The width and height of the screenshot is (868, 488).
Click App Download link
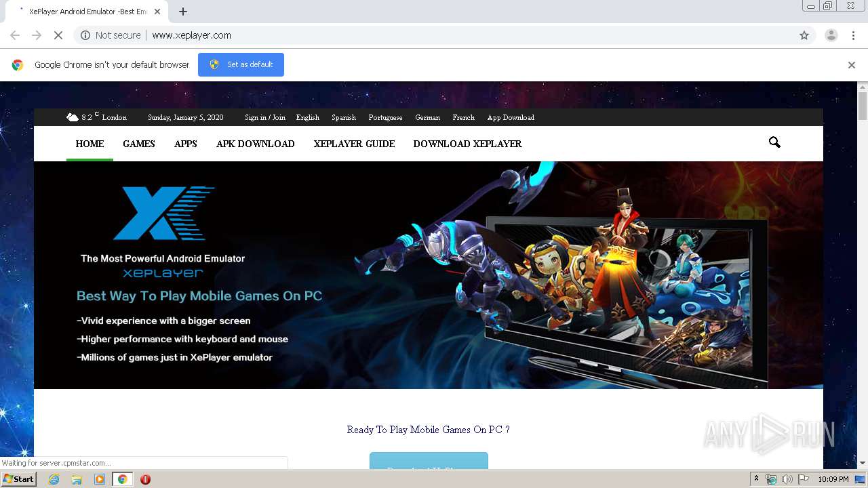click(x=511, y=117)
